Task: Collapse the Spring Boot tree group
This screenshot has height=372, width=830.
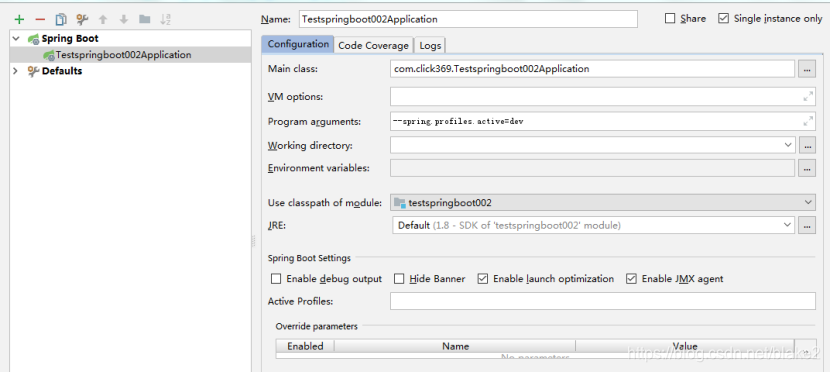Action: 16,39
